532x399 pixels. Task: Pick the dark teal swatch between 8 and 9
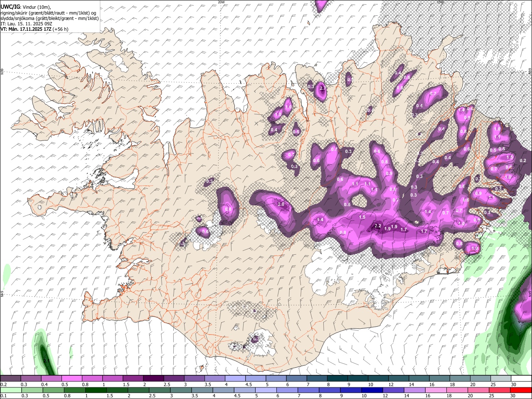pyautogui.click(x=337, y=379)
